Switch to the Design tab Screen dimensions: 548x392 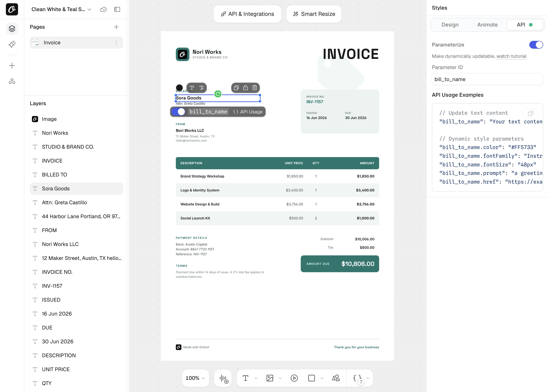click(x=450, y=25)
